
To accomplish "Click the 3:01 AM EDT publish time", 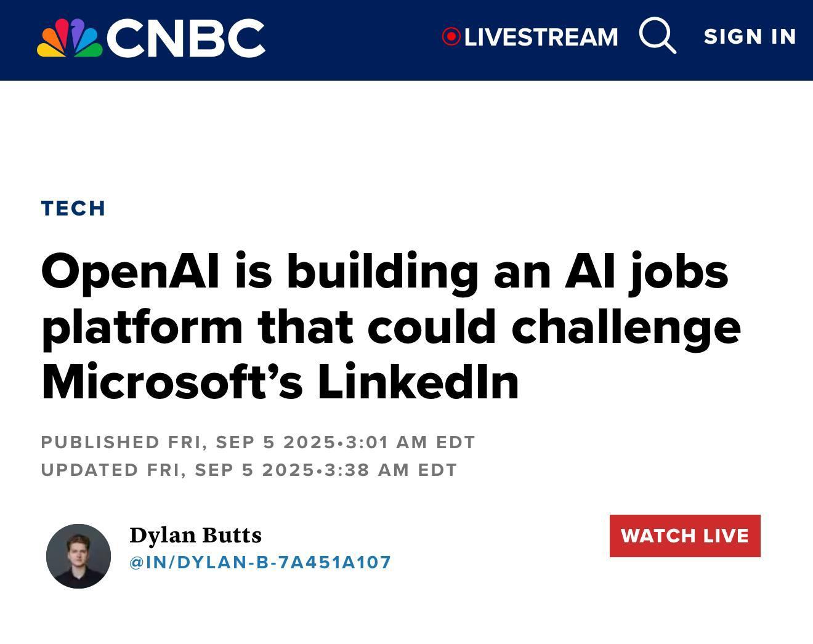I will click(410, 442).
